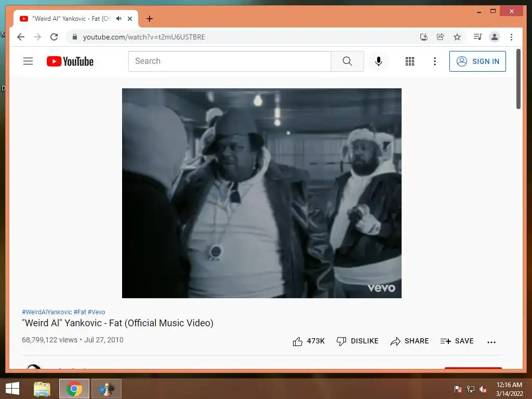This screenshot has width=532, height=399.
Task: Click the network tray icon
Action: pyautogui.click(x=471, y=389)
